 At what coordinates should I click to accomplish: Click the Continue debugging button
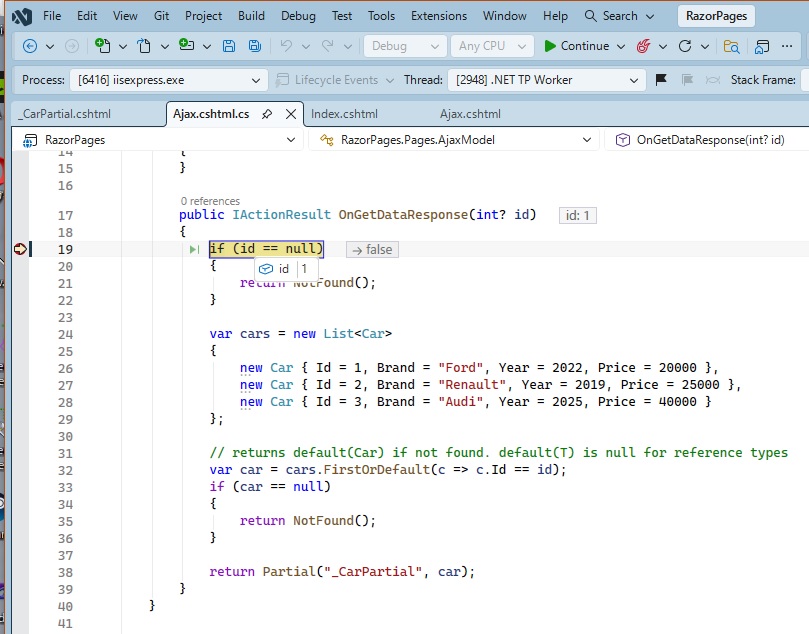click(x=577, y=46)
